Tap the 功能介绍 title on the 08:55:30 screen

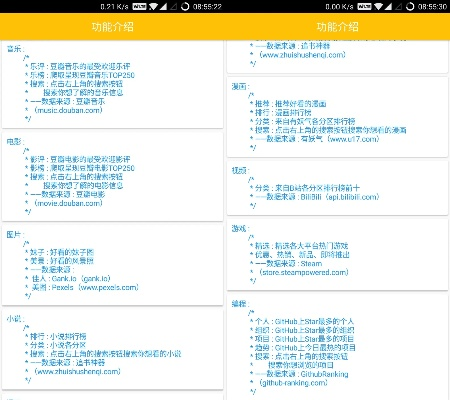coord(338,27)
